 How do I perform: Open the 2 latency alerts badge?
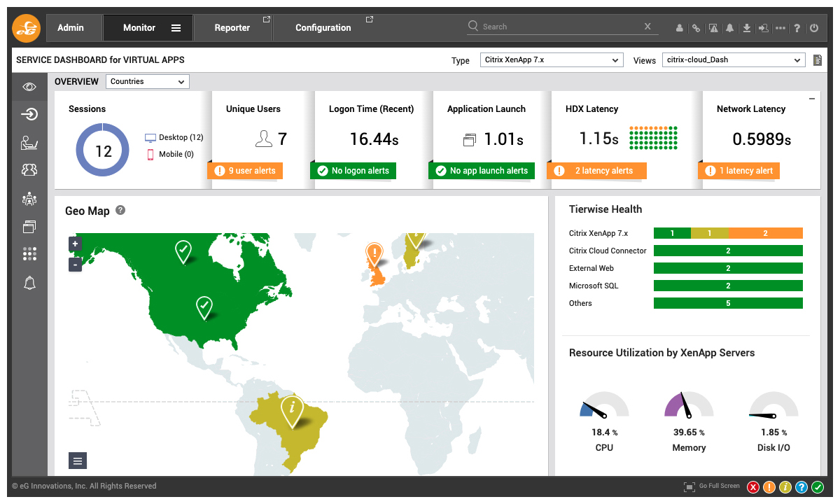pyautogui.click(x=597, y=171)
